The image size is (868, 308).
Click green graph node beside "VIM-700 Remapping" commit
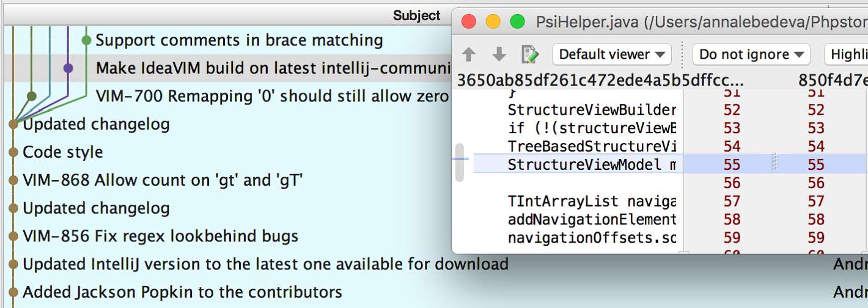click(32, 96)
